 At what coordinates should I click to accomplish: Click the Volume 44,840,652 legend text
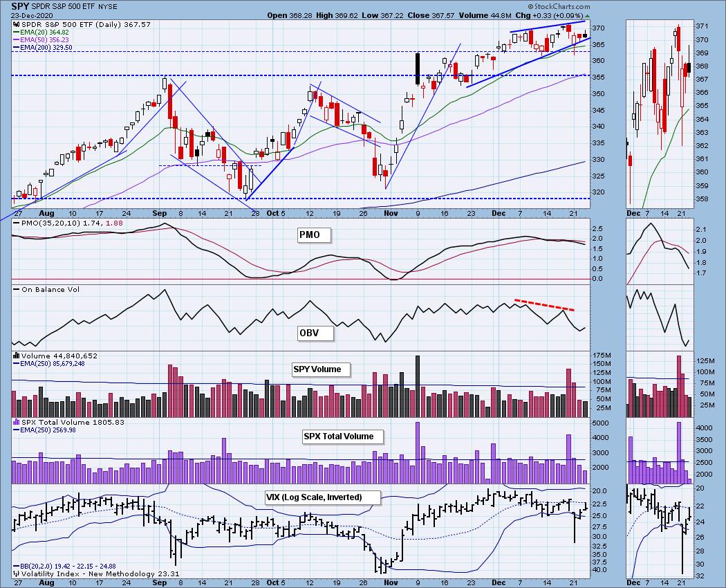pyautogui.click(x=55, y=356)
